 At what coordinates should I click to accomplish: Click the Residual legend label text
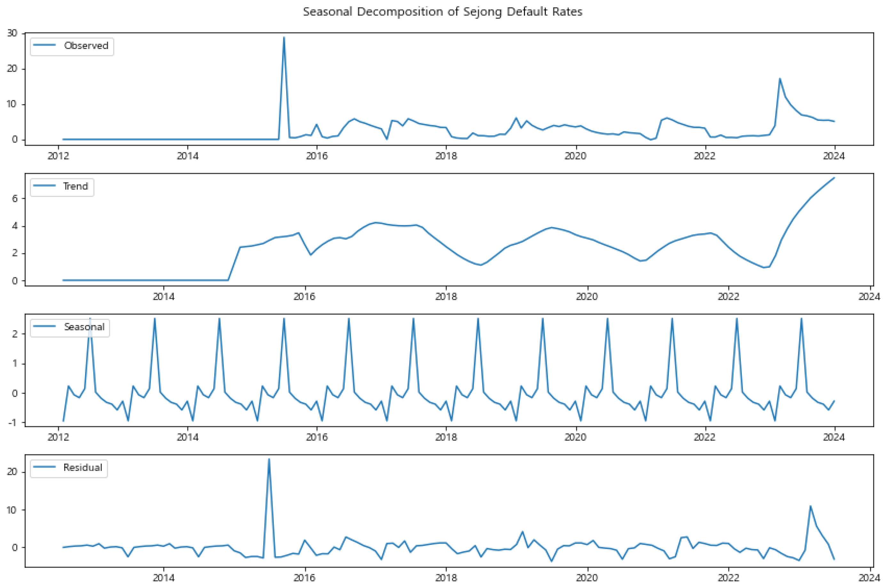(x=83, y=467)
